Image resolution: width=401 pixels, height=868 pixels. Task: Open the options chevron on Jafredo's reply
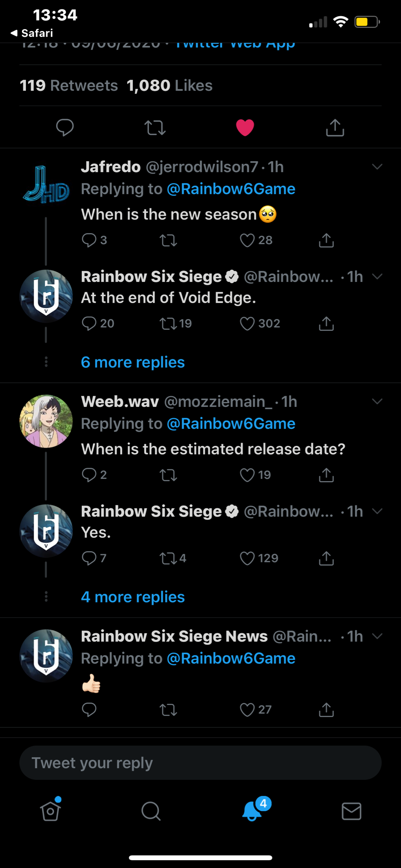[x=377, y=166]
